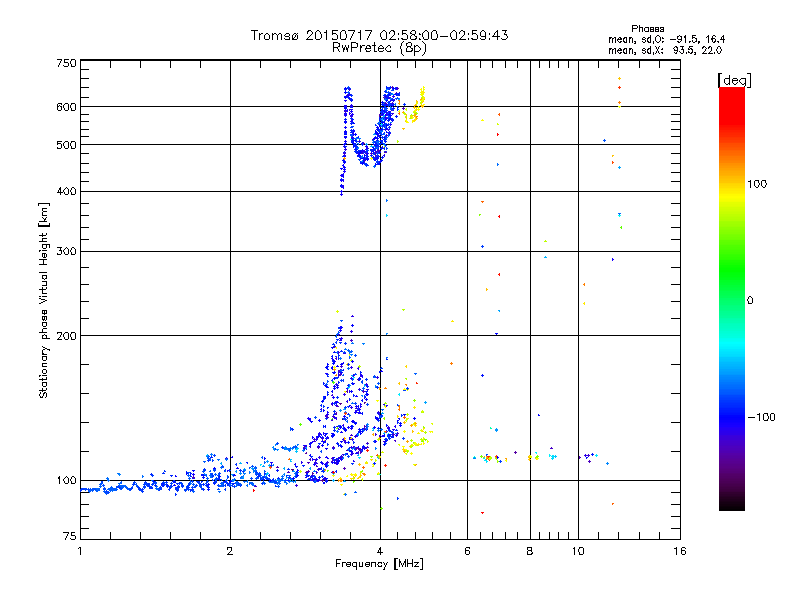
Task: Click the x-axis tick label '4'
Action: point(380,551)
